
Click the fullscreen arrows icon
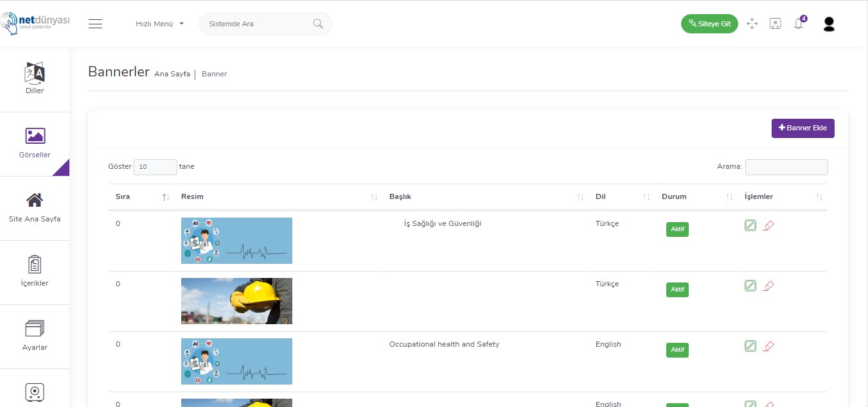click(x=752, y=24)
